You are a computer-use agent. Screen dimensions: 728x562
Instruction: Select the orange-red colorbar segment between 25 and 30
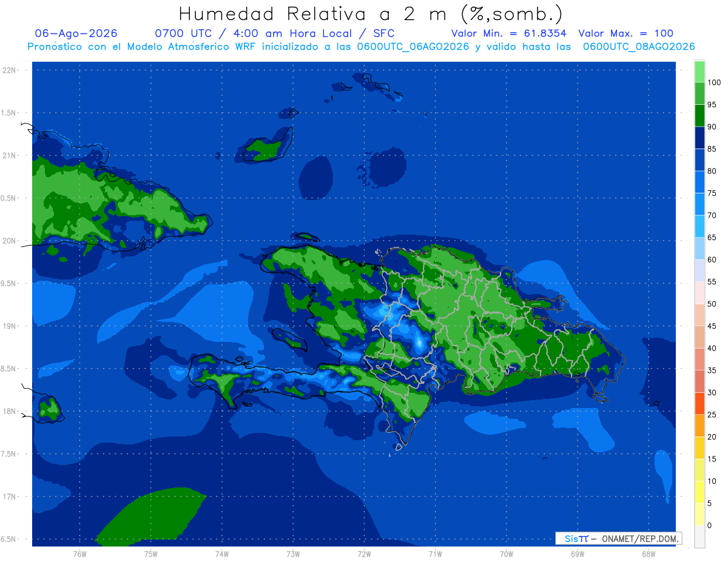[x=699, y=403]
